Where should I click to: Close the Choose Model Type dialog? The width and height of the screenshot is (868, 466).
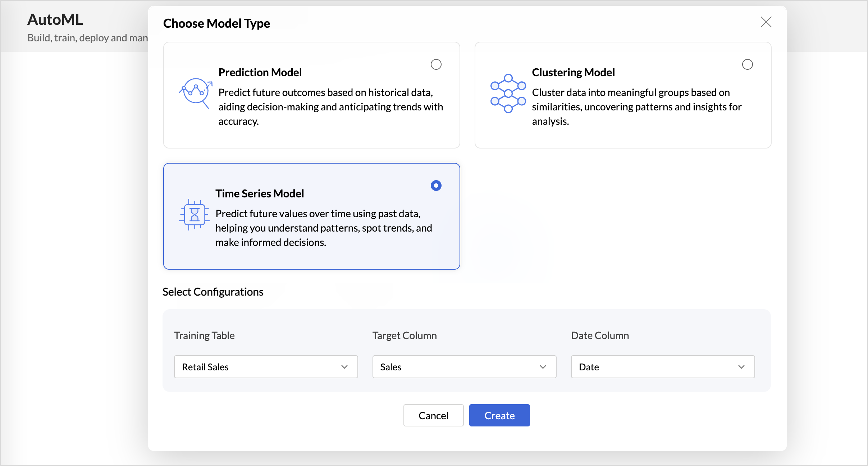(x=766, y=22)
